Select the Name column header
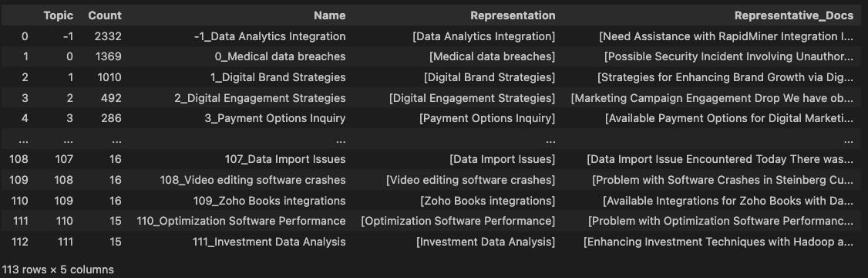 pos(329,15)
